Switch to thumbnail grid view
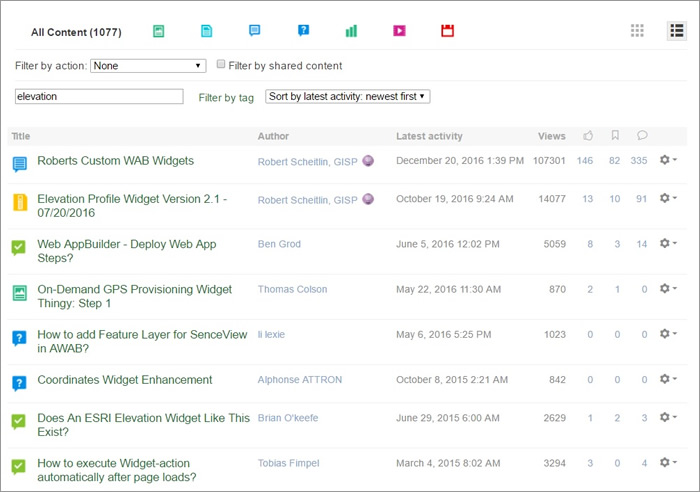Viewport: 700px width, 492px height. coord(637,31)
